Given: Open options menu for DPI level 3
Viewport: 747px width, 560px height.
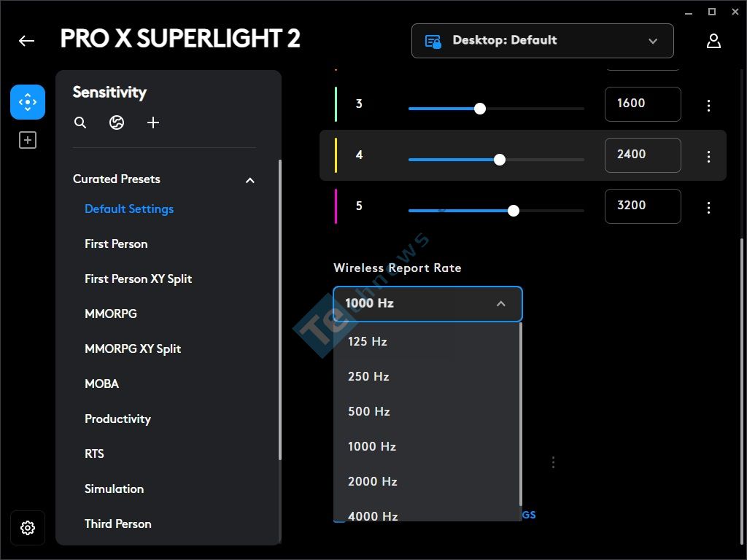Looking at the screenshot, I should coord(709,105).
